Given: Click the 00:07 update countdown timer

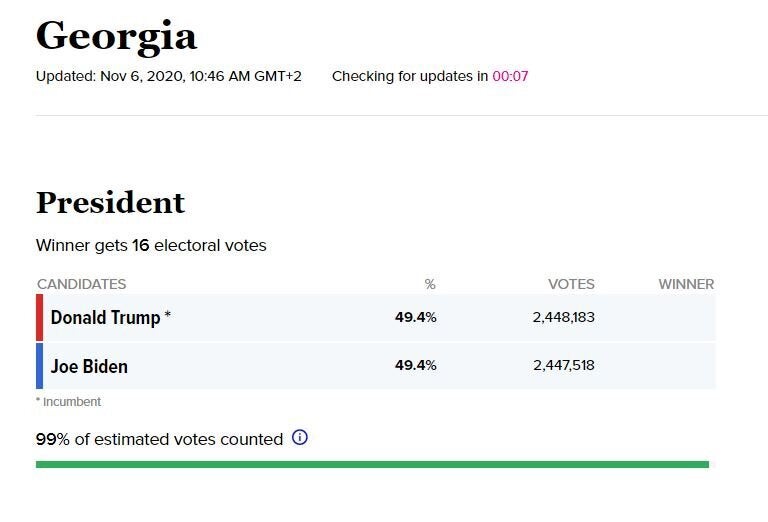Looking at the screenshot, I should 510,76.
